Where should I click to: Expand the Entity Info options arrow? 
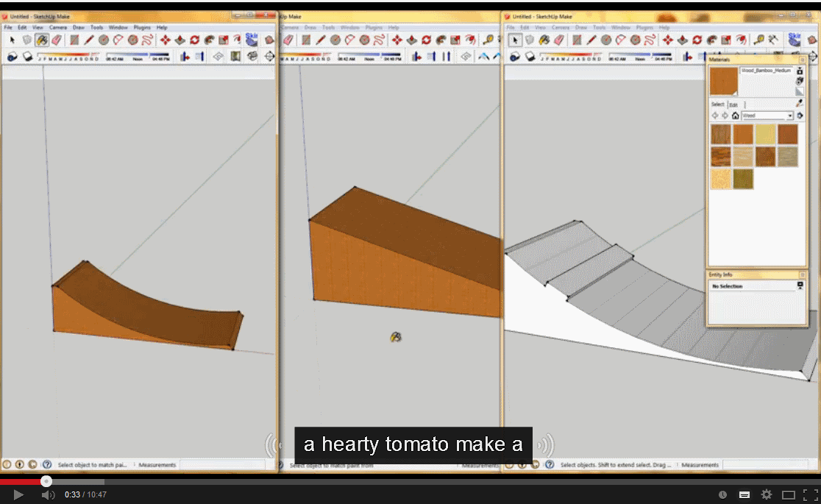800,285
